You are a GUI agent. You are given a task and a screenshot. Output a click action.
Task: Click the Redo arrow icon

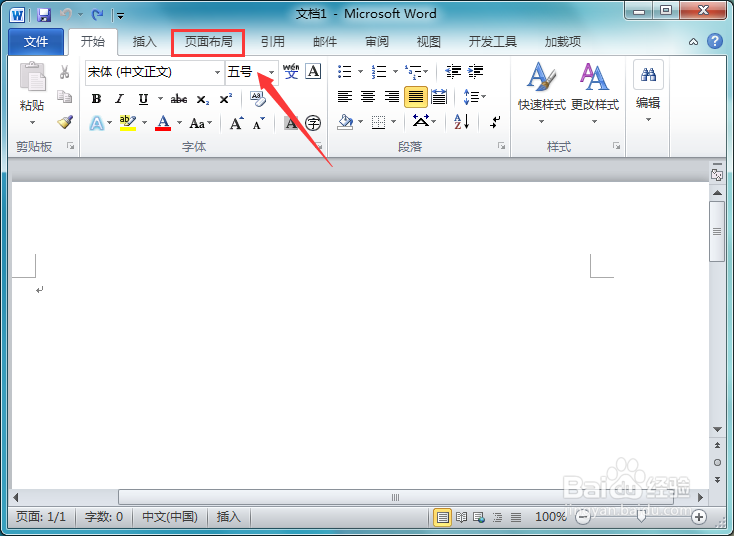(x=97, y=15)
